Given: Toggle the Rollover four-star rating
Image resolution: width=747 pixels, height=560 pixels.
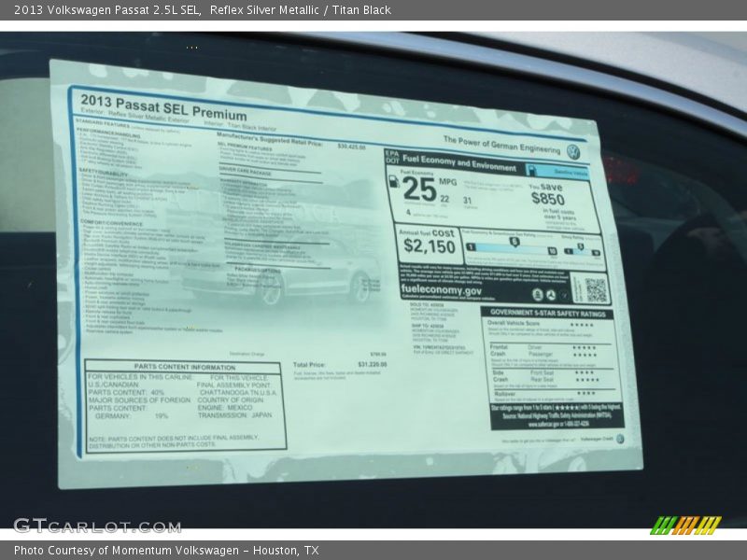Looking at the screenshot, I should tap(586, 393).
